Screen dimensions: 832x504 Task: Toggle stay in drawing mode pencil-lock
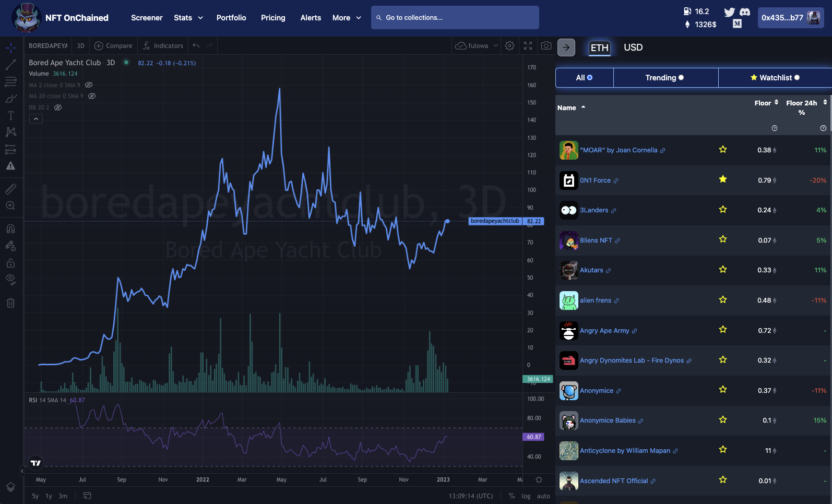11,245
